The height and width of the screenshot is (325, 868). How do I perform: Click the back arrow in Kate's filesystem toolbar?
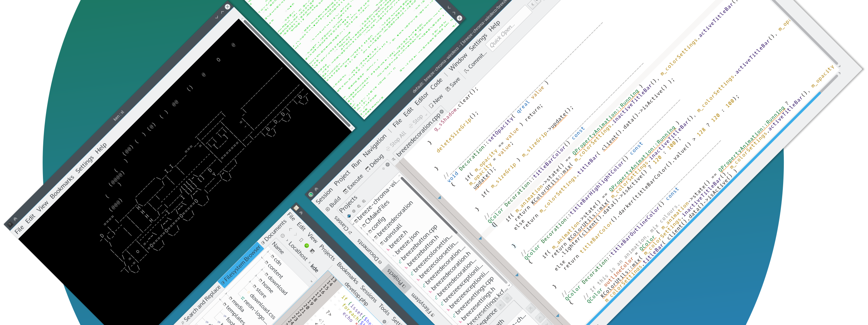coord(290,229)
